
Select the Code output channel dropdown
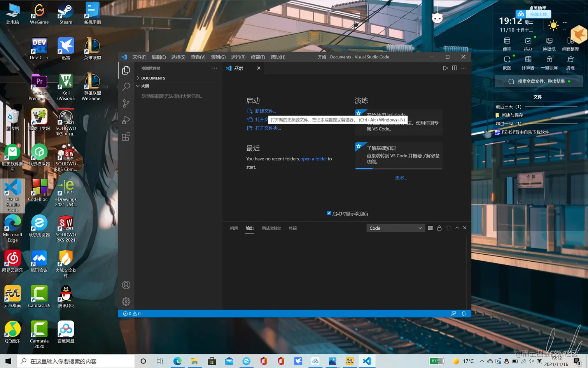coord(395,228)
